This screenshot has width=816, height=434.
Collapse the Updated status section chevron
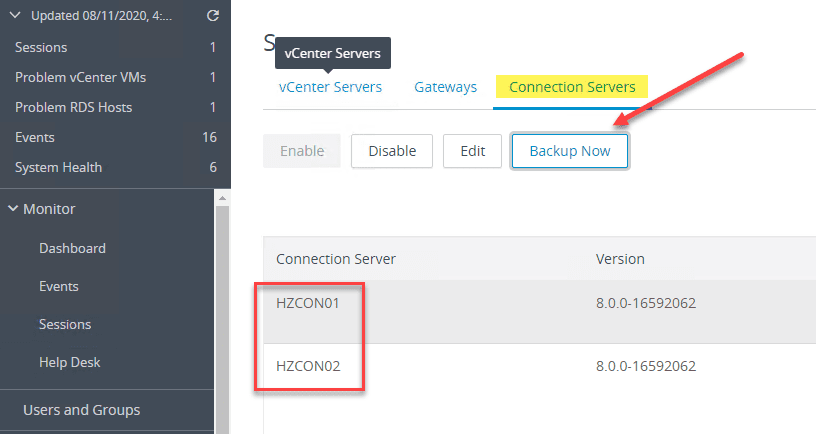(x=15, y=16)
